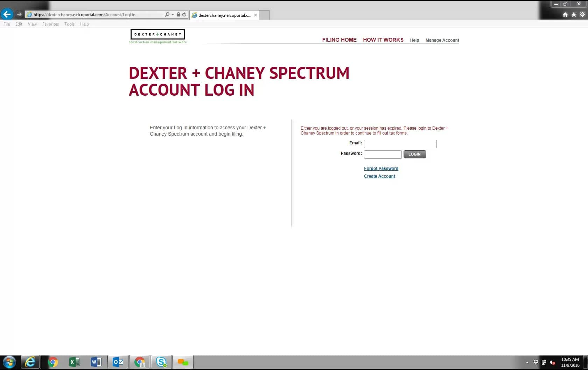Focus the Email input field
The width and height of the screenshot is (588, 370).
(400, 144)
